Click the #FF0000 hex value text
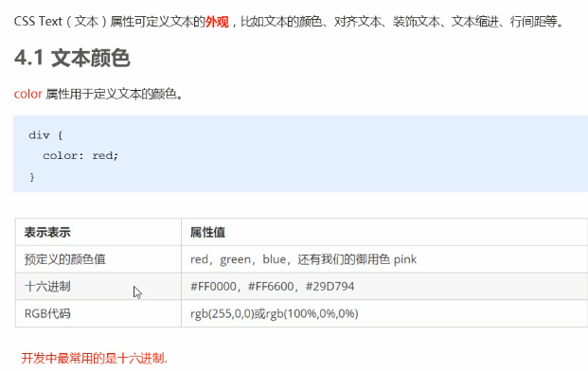Image resolution: width=588 pixels, height=371 pixels. [x=213, y=287]
